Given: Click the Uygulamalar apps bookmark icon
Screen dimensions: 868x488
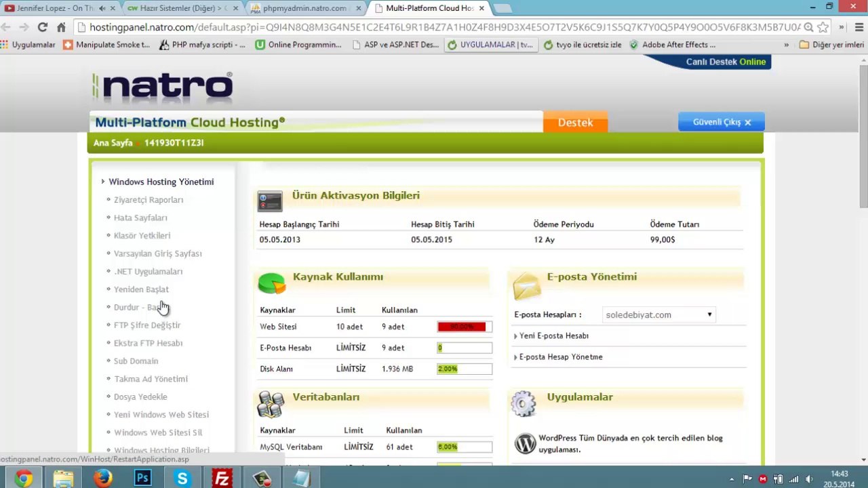Looking at the screenshot, I should coord(5,45).
